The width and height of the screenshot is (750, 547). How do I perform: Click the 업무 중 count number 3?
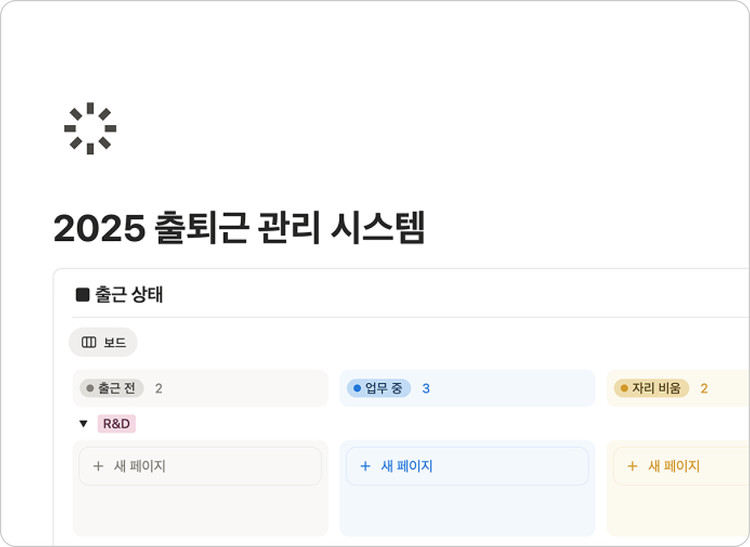click(x=426, y=388)
